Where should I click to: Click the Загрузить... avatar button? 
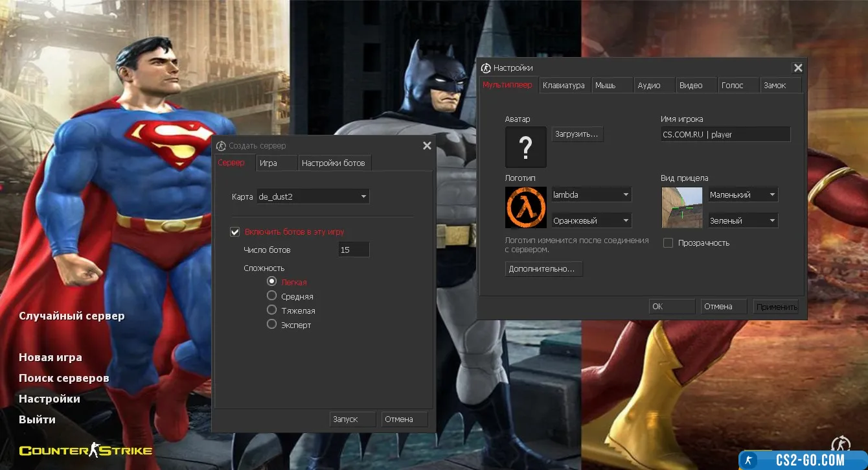click(x=577, y=134)
